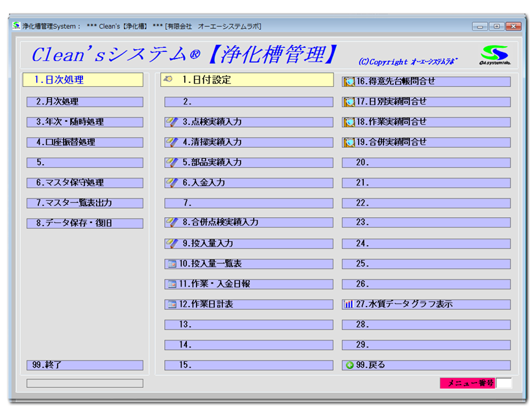Minimize the 浄化槽管理System window
This screenshot has width=532, height=415.
479,27
